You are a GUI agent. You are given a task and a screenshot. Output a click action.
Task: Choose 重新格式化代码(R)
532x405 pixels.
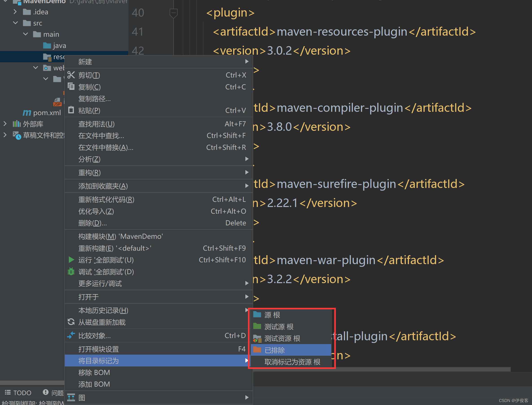click(x=159, y=199)
